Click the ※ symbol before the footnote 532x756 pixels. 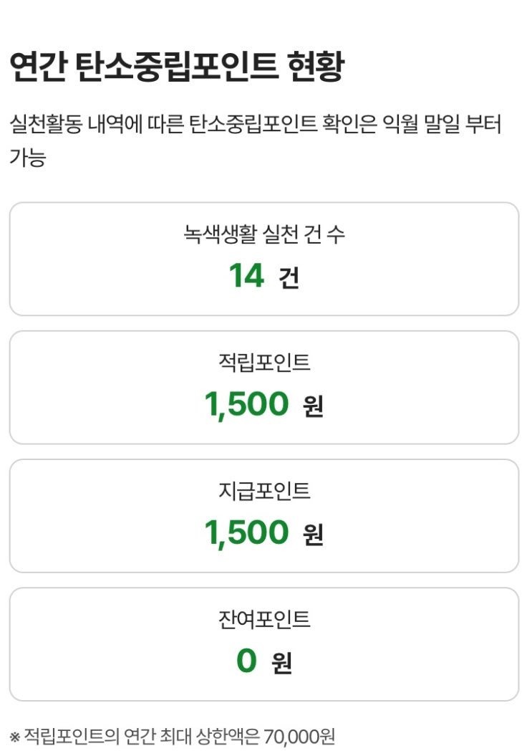click(15, 737)
